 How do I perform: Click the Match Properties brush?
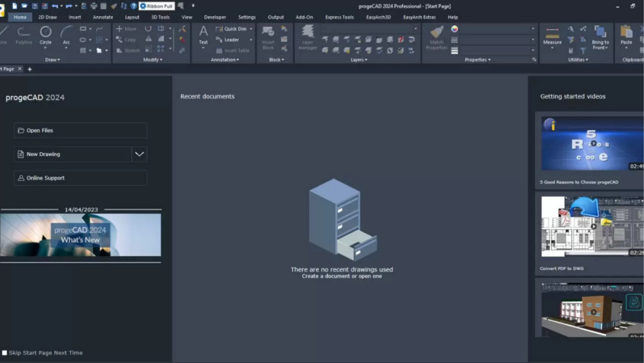[436, 38]
